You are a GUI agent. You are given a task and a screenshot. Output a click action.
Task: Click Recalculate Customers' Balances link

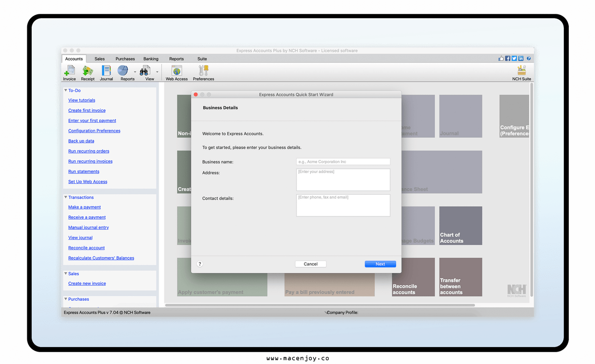coord(101,258)
